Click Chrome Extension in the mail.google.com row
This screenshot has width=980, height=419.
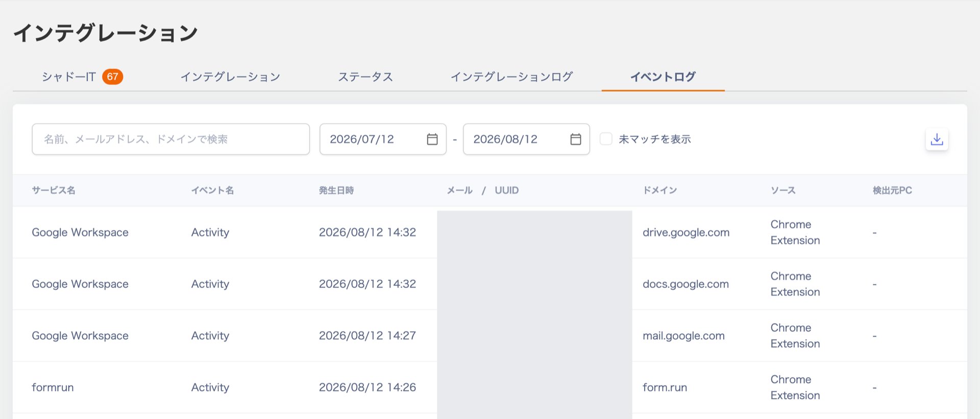[x=795, y=336]
